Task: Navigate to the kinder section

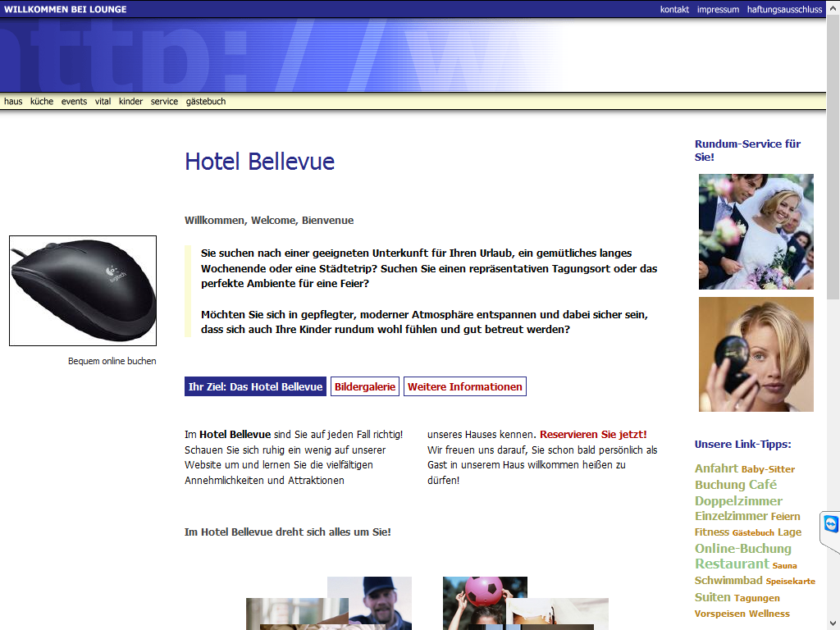Action: [130, 101]
